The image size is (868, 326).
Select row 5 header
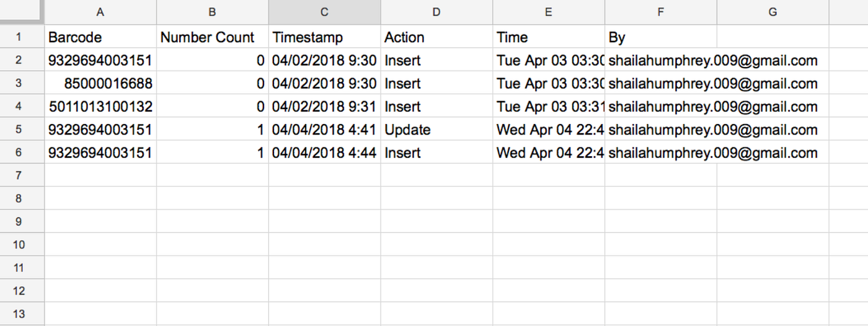[19, 130]
